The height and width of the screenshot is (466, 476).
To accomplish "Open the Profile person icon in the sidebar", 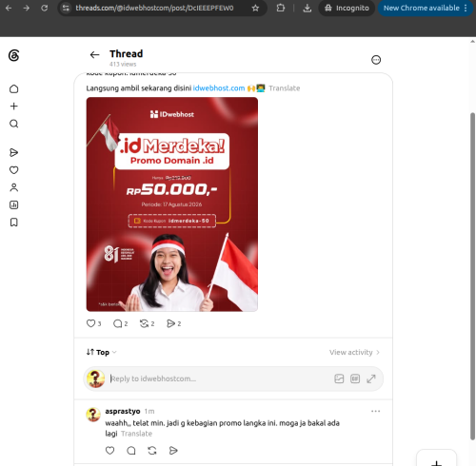I will 13,187.
